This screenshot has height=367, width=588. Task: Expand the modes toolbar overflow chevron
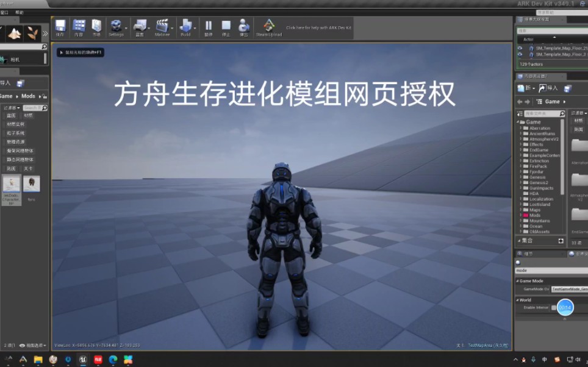point(45,34)
